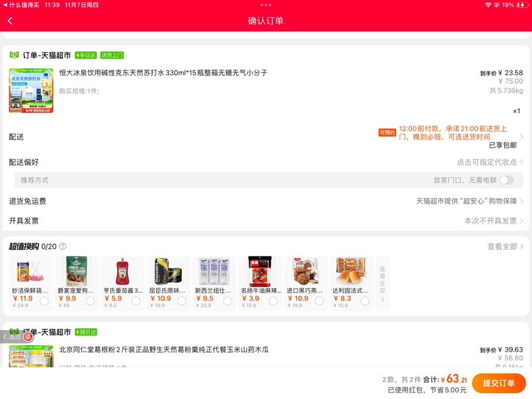This screenshot has width=532, height=399.
Task: Tap the 推荐方式 field
Action: tap(269, 180)
